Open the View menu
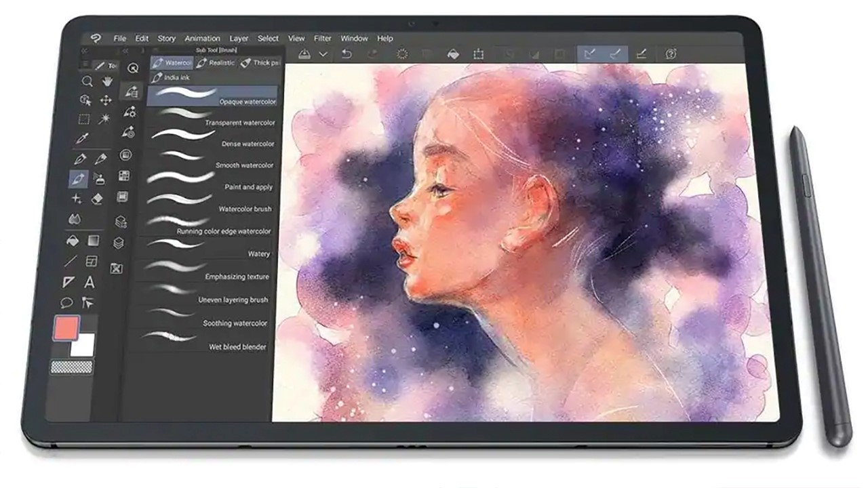 click(x=296, y=39)
